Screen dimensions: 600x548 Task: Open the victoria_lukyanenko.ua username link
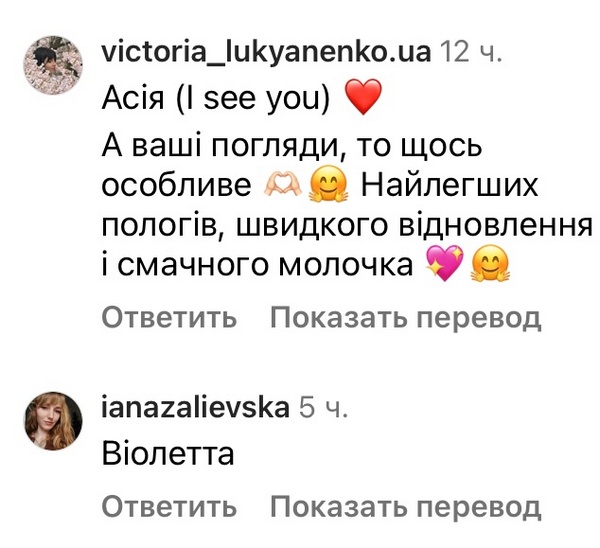pyautogui.click(x=266, y=51)
